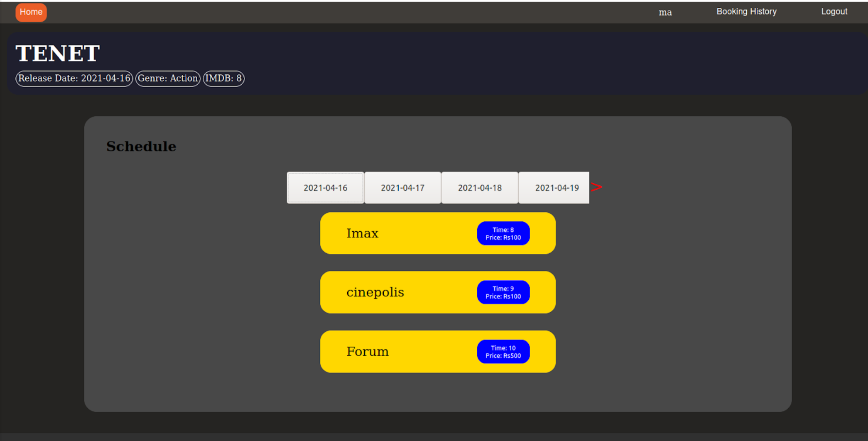This screenshot has height=441, width=868.
Task: Expand dates forward using the chevron arrow
Action: pos(597,187)
